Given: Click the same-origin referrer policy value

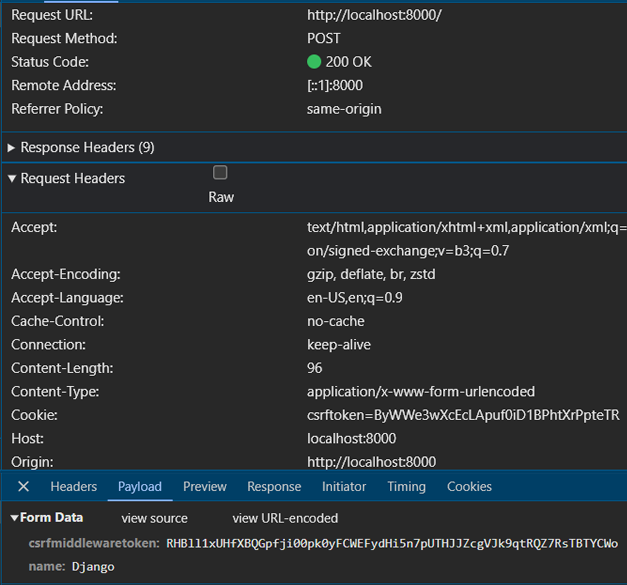Looking at the screenshot, I should (x=344, y=109).
